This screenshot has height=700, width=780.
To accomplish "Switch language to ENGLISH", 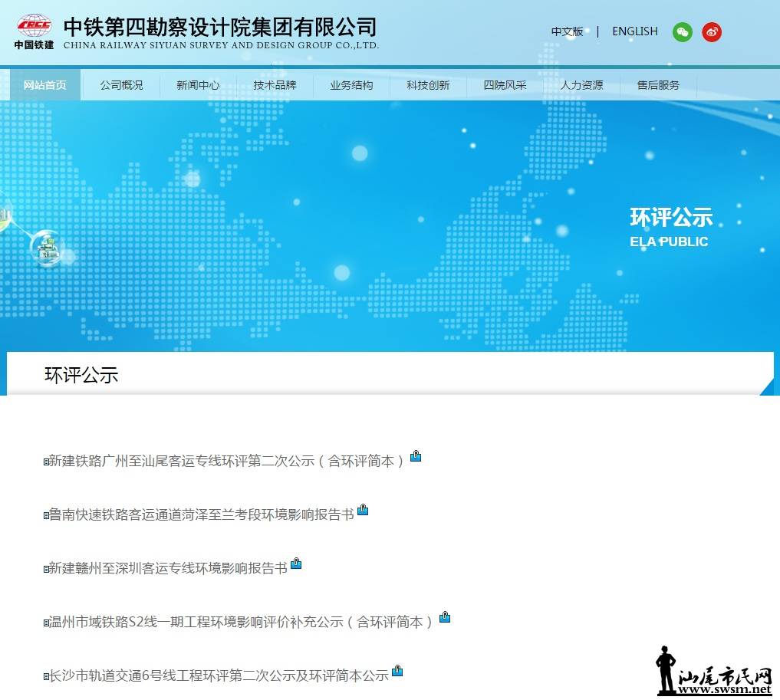I will point(634,31).
